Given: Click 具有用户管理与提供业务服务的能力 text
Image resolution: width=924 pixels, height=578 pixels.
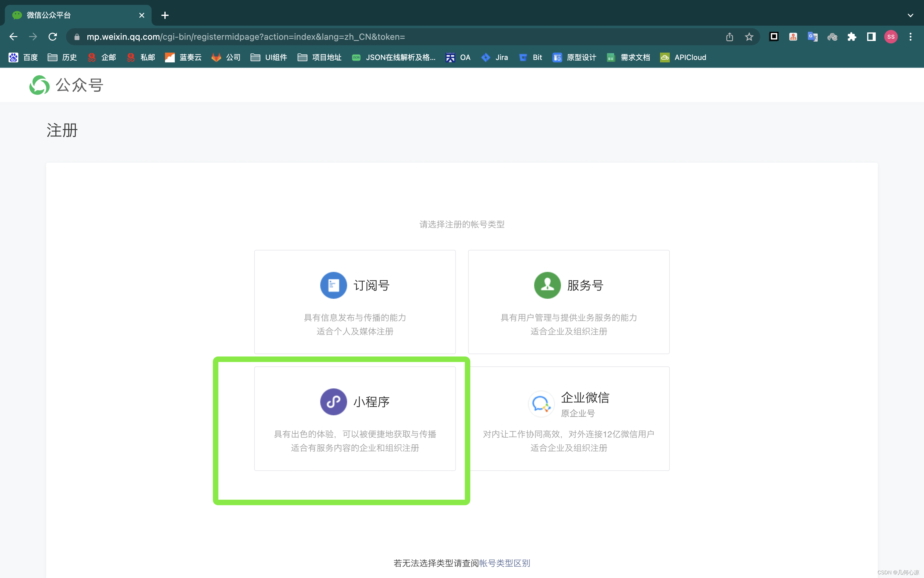Looking at the screenshot, I should click(x=569, y=318).
